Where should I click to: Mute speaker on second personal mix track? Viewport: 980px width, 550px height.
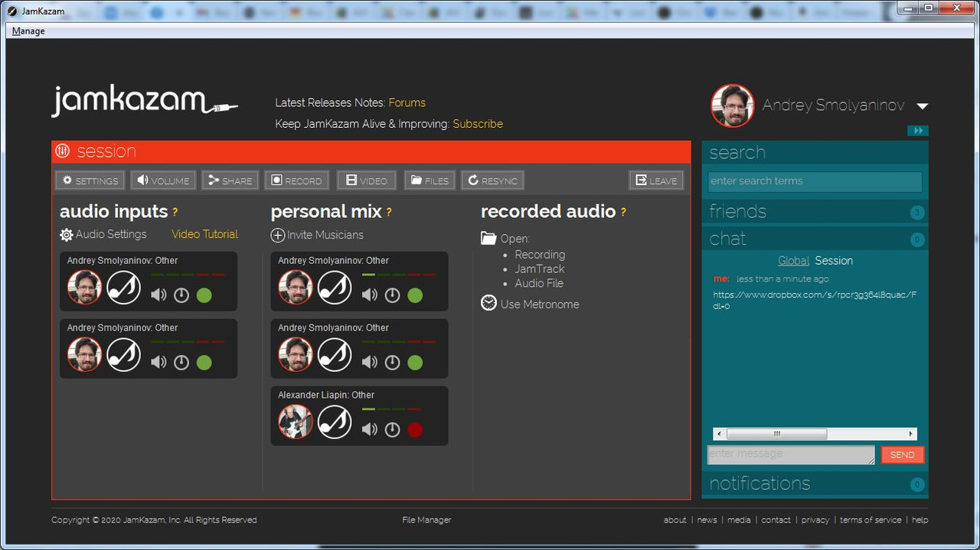point(370,363)
